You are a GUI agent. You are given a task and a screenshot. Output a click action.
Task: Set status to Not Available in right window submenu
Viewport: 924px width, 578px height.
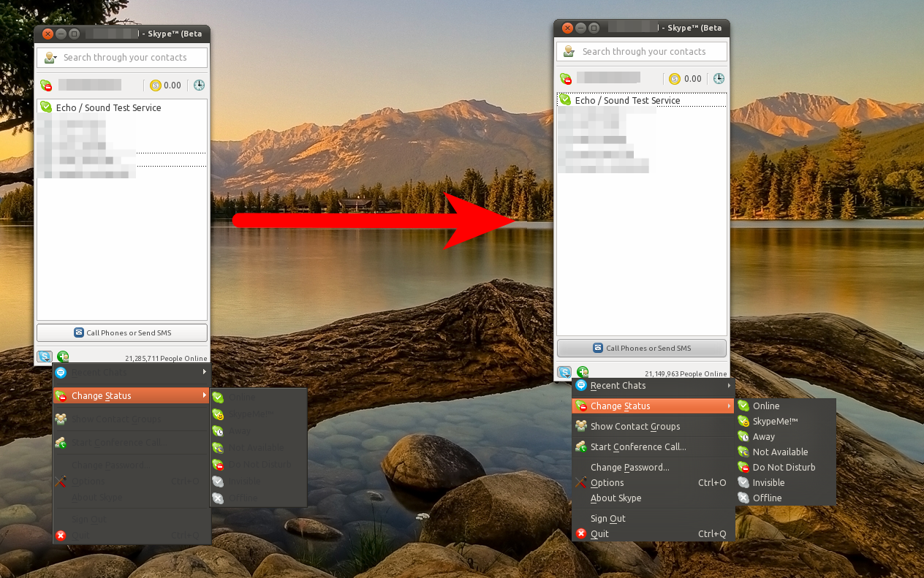click(x=785, y=452)
